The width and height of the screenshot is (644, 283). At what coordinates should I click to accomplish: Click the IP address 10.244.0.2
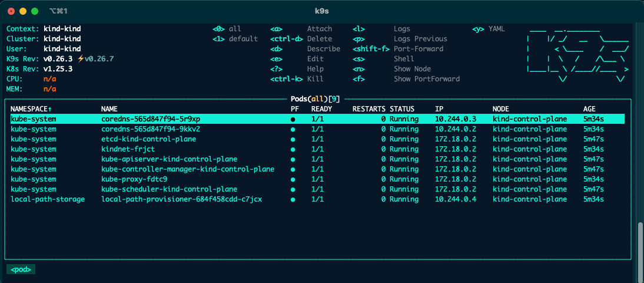tap(456, 129)
